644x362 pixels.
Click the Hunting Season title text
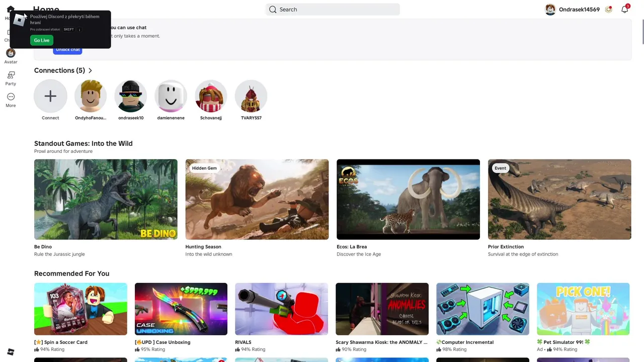203,247
